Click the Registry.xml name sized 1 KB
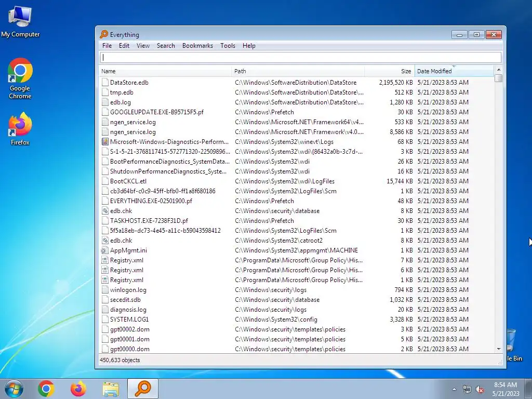Viewport: 532px width, 399px height. coord(127,280)
